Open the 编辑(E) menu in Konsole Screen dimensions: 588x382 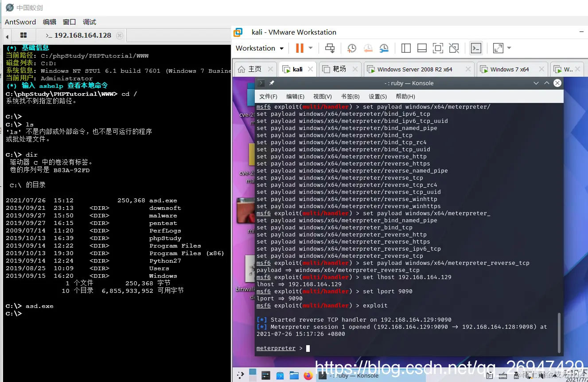click(x=295, y=96)
